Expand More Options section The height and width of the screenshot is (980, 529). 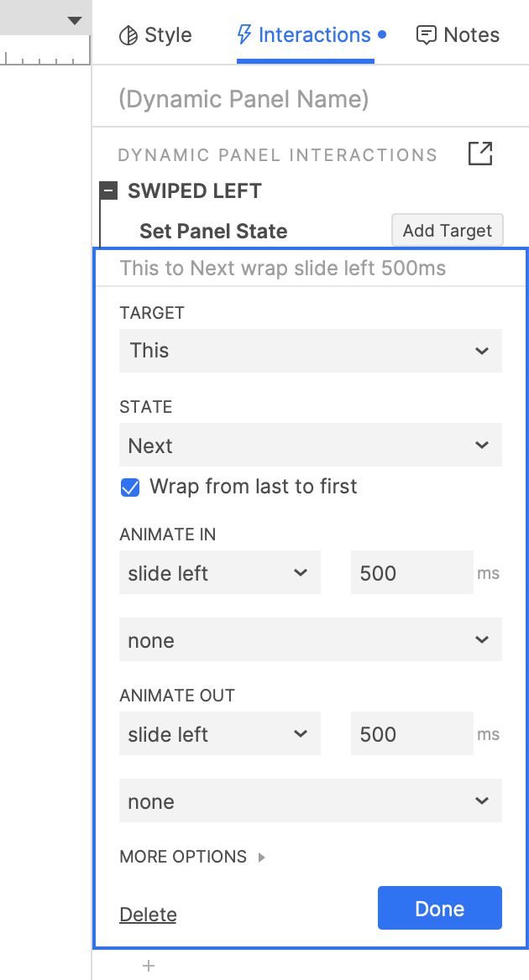click(193, 857)
